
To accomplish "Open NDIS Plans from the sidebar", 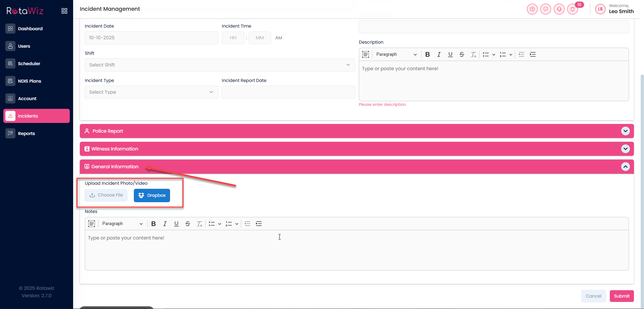I will coord(30,81).
